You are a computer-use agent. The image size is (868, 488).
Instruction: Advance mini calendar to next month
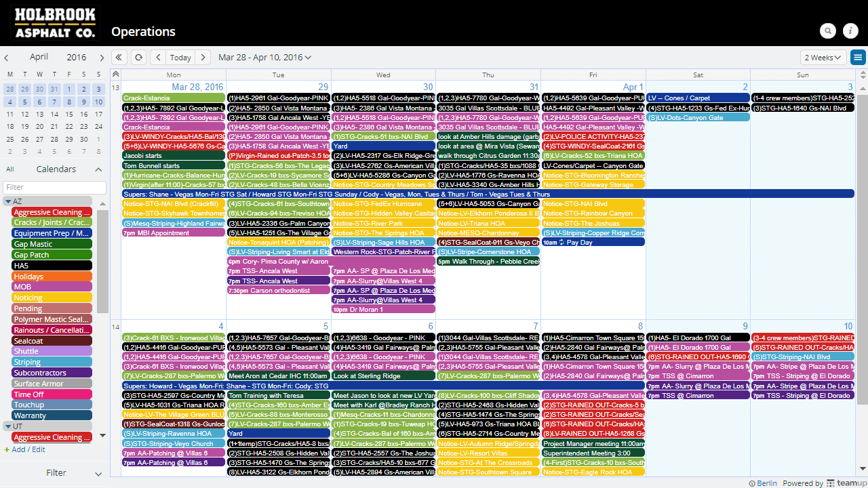(102, 58)
